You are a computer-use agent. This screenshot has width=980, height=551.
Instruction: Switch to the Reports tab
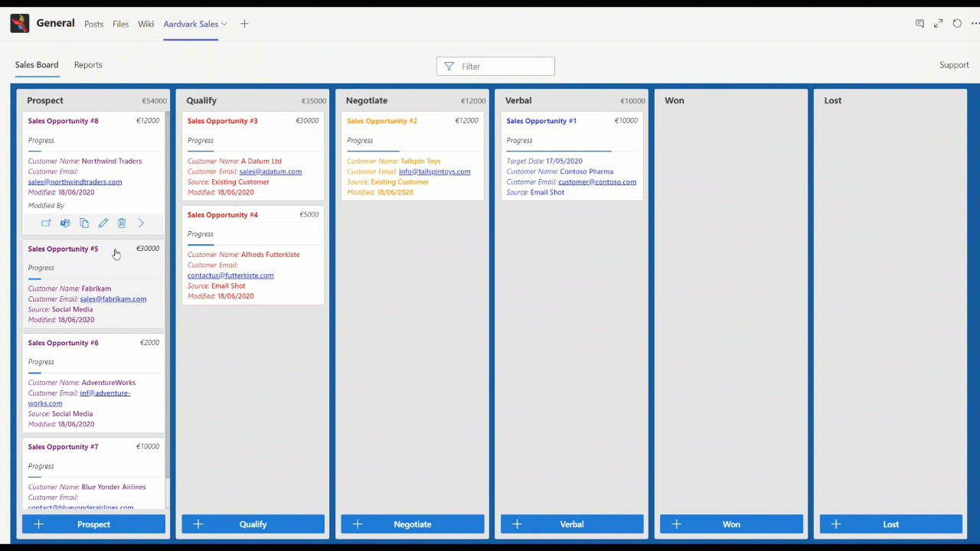click(87, 65)
